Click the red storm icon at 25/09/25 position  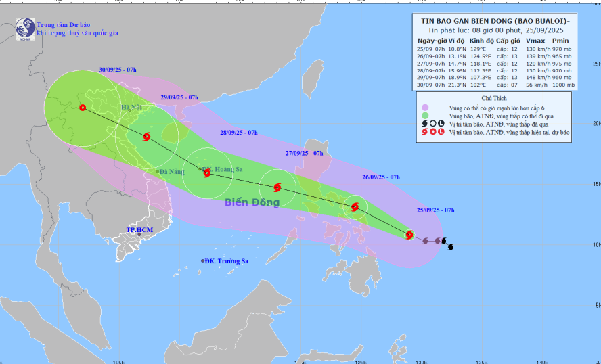(x=409, y=235)
